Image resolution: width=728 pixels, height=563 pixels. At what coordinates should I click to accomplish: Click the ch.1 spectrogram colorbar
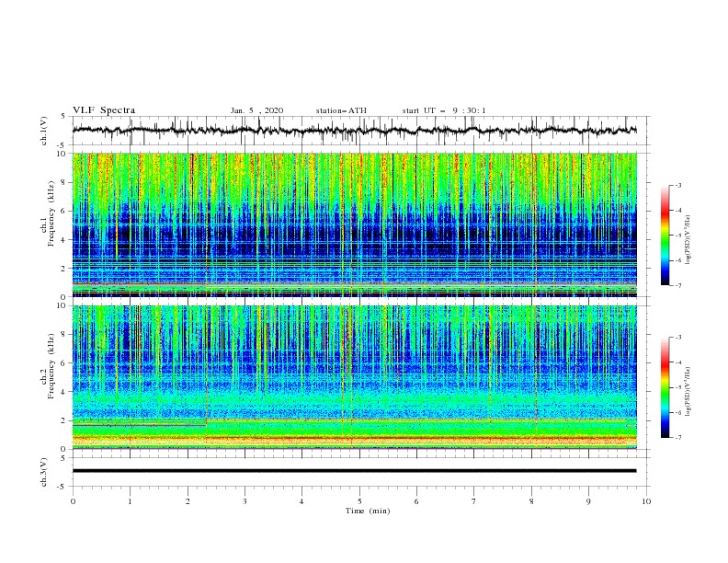pos(665,236)
